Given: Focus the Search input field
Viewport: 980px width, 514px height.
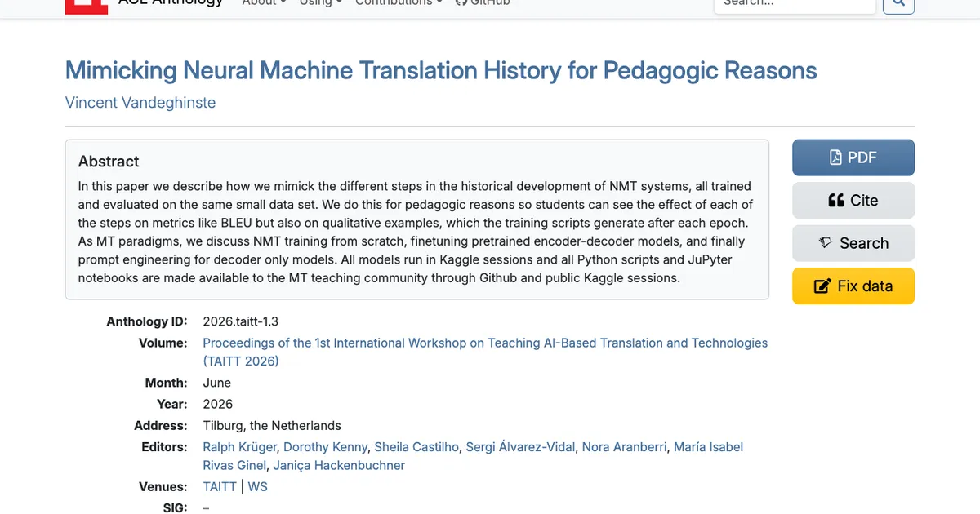Looking at the screenshot, I should (x=795, y=5).
